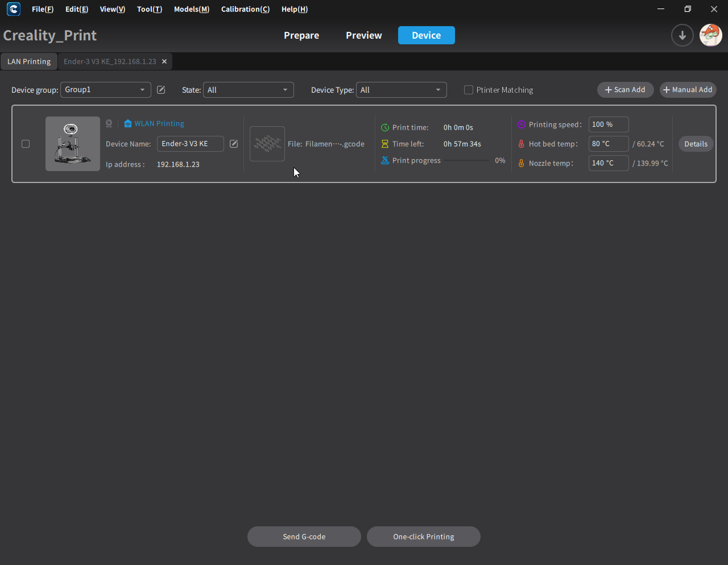The width and height of the screenshot is (728, 565).
Task: Open the View menu
Action: click(x=113, y=9)
